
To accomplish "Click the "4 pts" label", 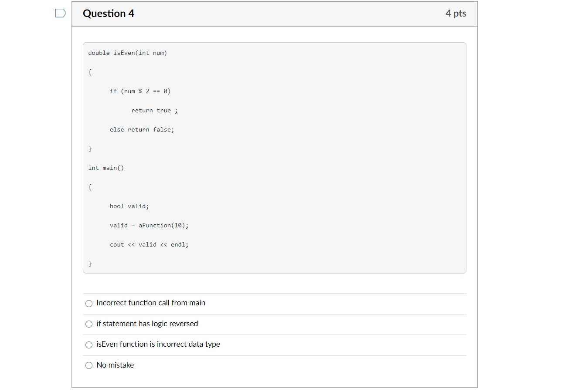I will point(456,14).
